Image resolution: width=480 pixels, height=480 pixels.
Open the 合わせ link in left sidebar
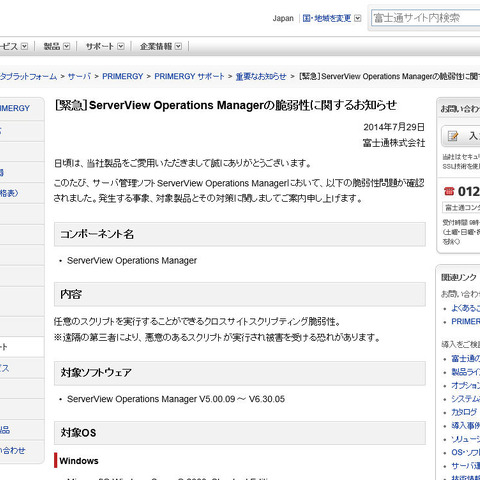(12, 450)
